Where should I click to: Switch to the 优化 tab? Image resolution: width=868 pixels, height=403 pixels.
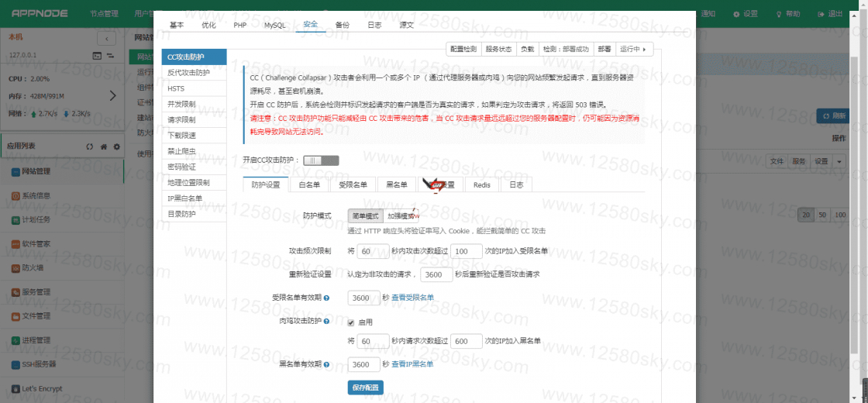[209, 25]
